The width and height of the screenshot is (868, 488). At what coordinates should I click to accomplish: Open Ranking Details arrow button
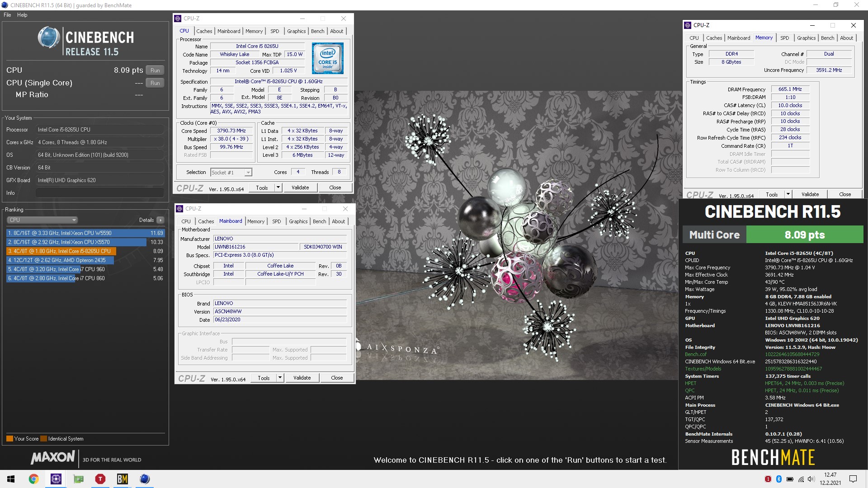coord(160,220)
